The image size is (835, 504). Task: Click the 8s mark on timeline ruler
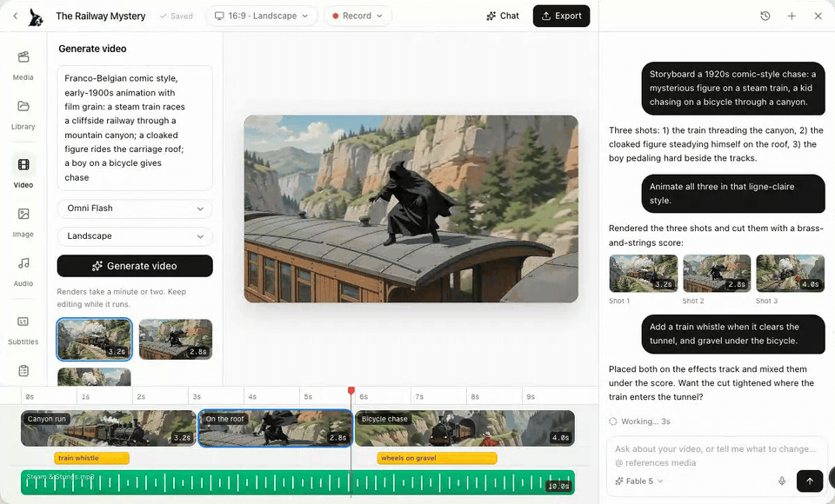[475, 397]
